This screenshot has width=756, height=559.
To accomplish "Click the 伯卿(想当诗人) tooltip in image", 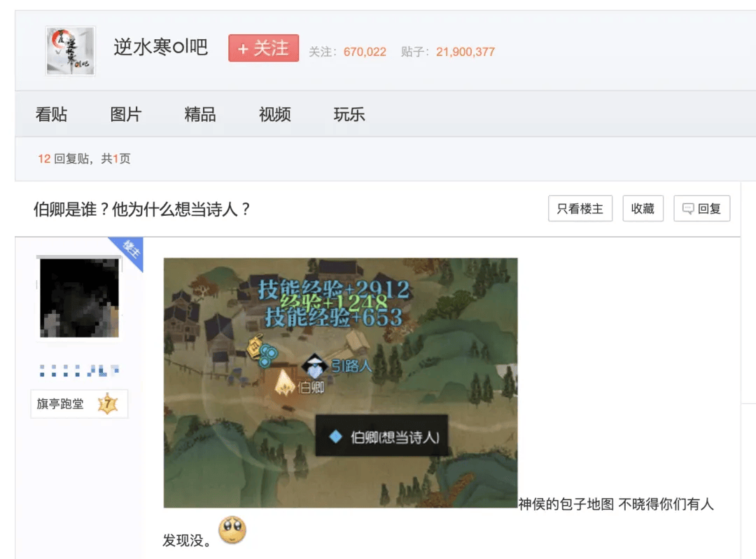I will [x=382, y=436].
